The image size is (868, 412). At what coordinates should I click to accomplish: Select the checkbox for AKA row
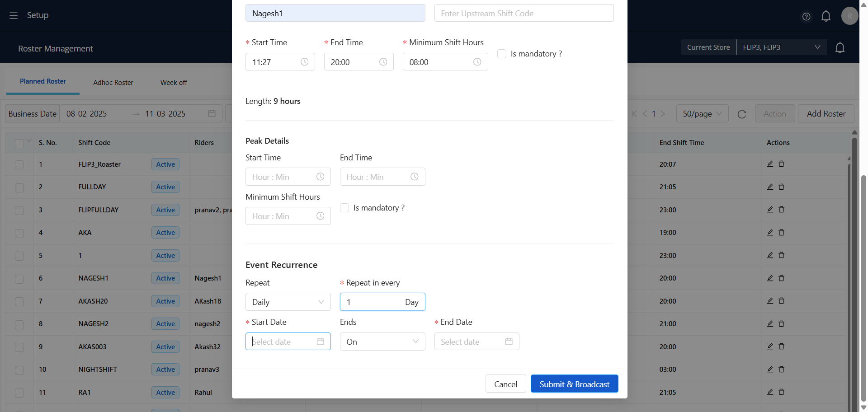19,233
